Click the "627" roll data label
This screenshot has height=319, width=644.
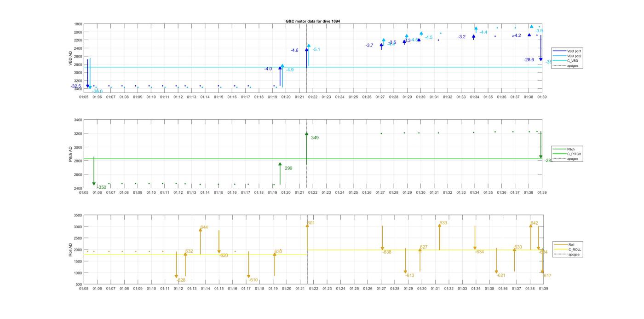coord(424,247)
